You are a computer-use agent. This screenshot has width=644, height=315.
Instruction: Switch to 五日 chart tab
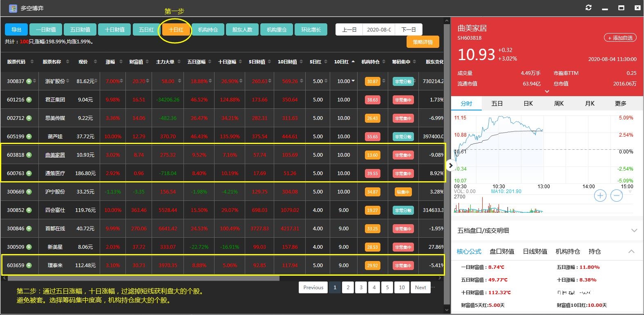497,103
